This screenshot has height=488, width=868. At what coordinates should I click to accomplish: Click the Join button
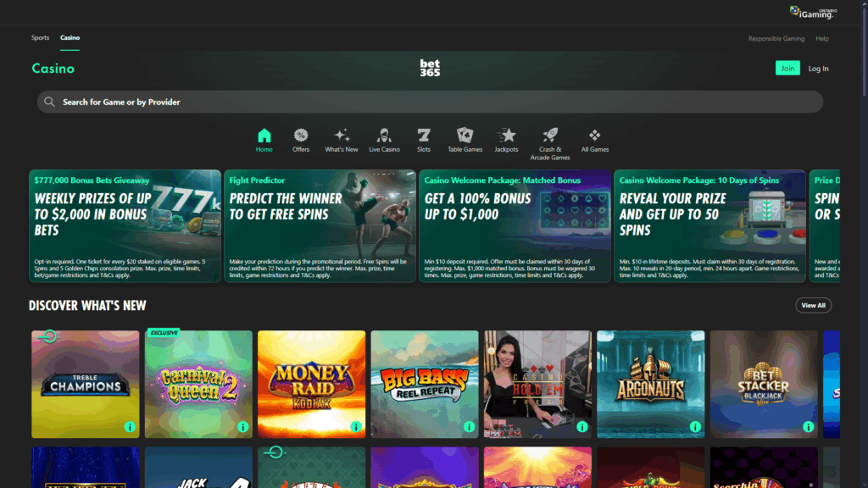[787, 68]
